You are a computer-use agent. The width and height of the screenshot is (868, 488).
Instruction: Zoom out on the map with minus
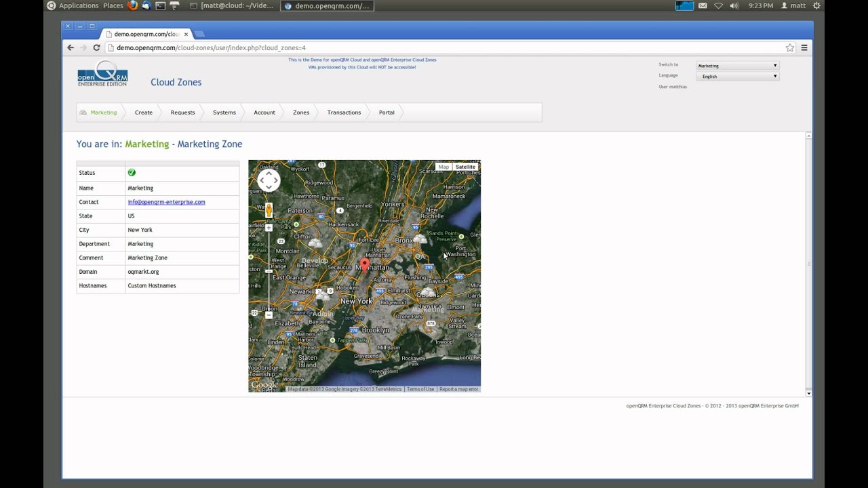(x=269, y=314)
